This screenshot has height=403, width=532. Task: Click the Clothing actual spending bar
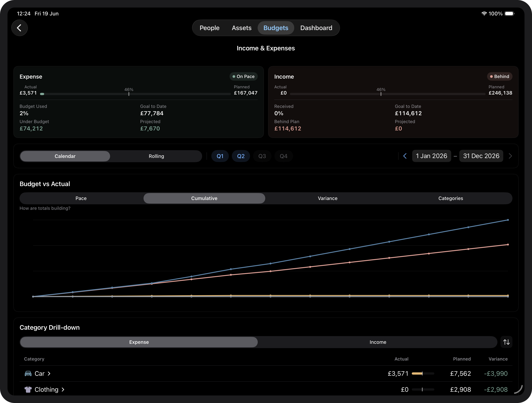click(423, 389)
